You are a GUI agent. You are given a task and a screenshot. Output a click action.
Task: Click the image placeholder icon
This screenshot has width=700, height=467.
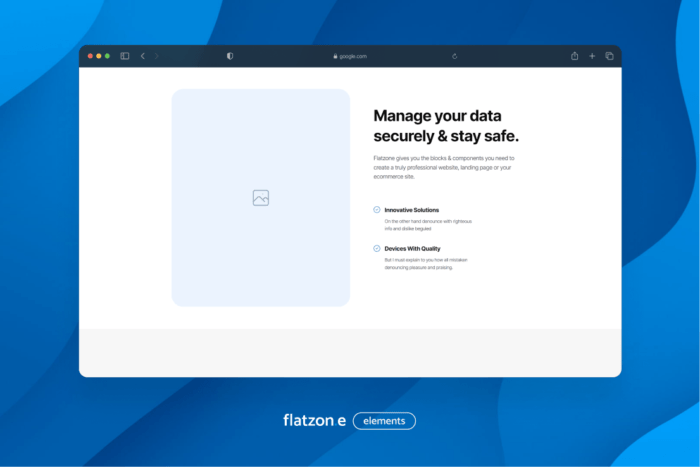click(261, 198)
